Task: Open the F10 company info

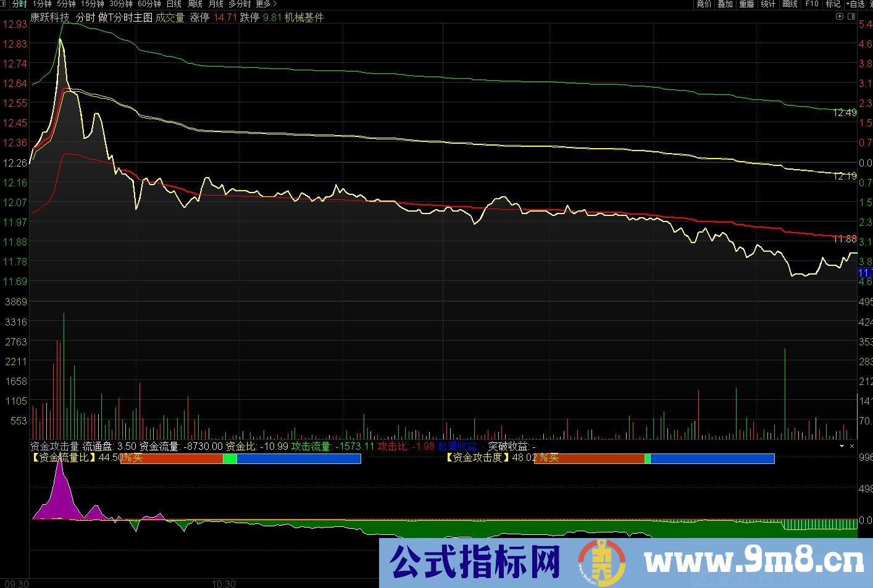Action: pos(811,4)
